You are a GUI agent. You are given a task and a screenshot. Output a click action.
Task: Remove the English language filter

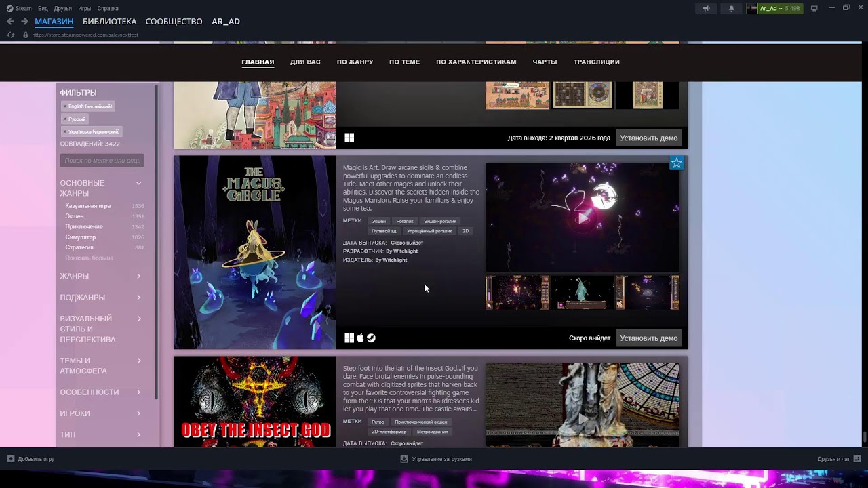pos(65,106)
